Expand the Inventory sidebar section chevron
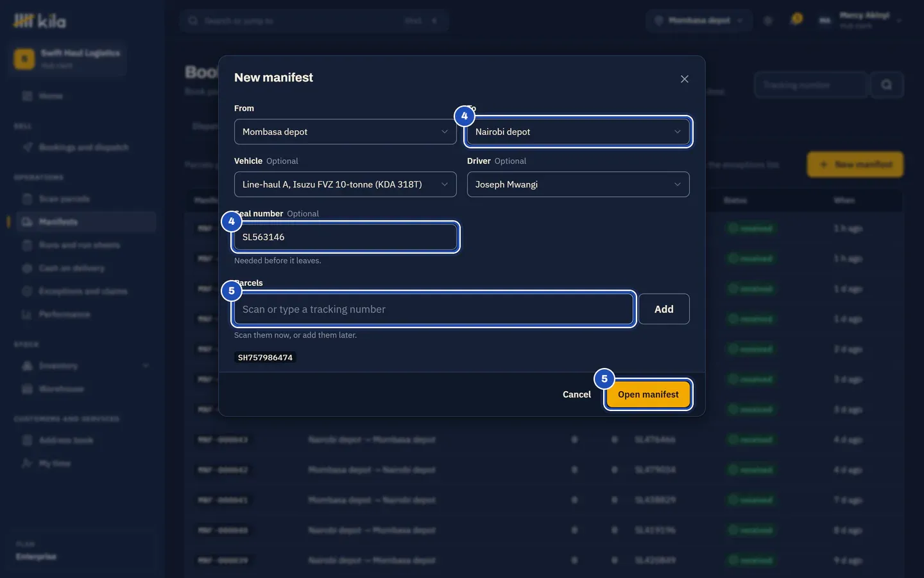Viewport: 924px width, 578px height. [x=146, y=365]
